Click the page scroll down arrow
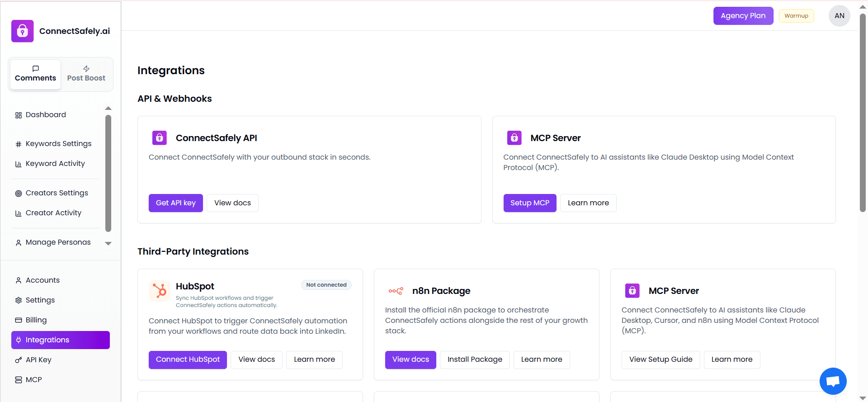 863,398
